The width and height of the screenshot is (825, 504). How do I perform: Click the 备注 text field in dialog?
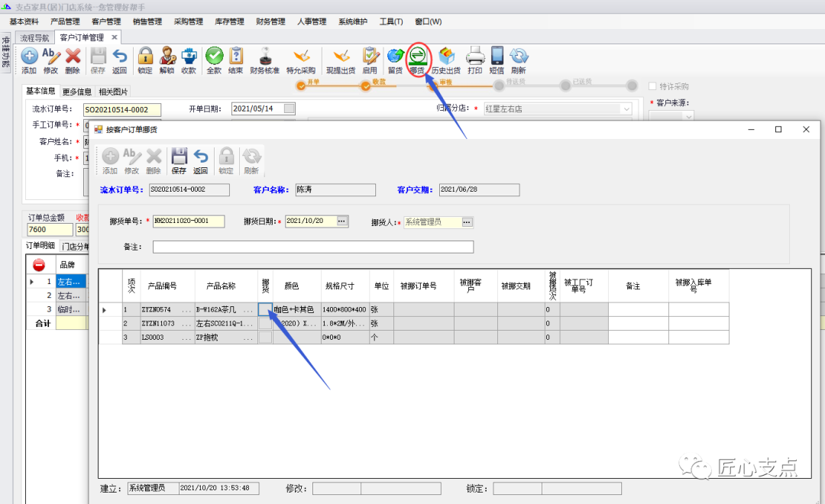coord(312,247)
